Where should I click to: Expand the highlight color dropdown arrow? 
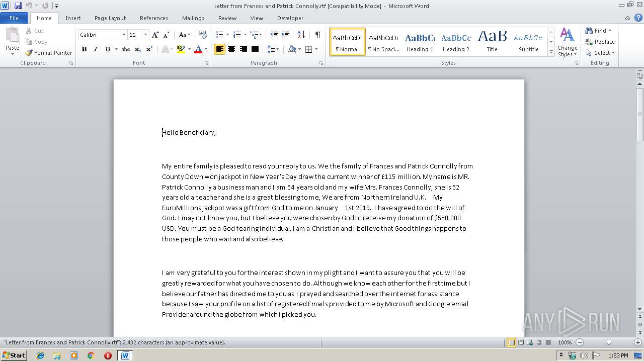tap(189, 49)
